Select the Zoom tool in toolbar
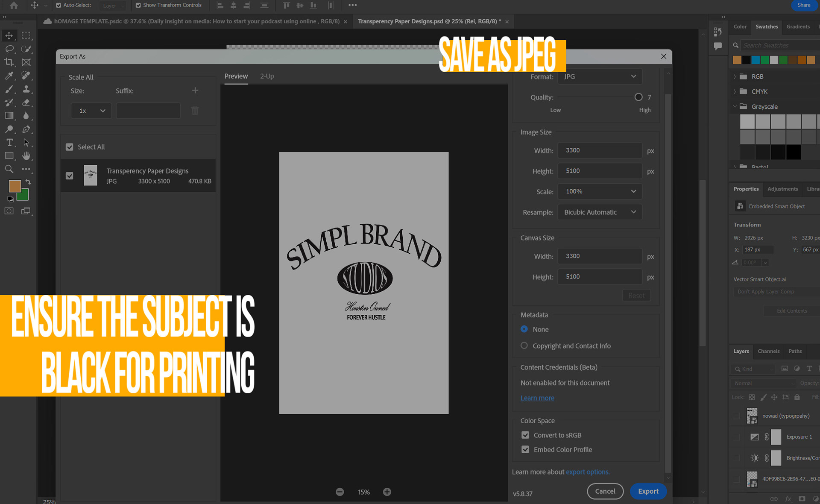 [x=9, y=169]
